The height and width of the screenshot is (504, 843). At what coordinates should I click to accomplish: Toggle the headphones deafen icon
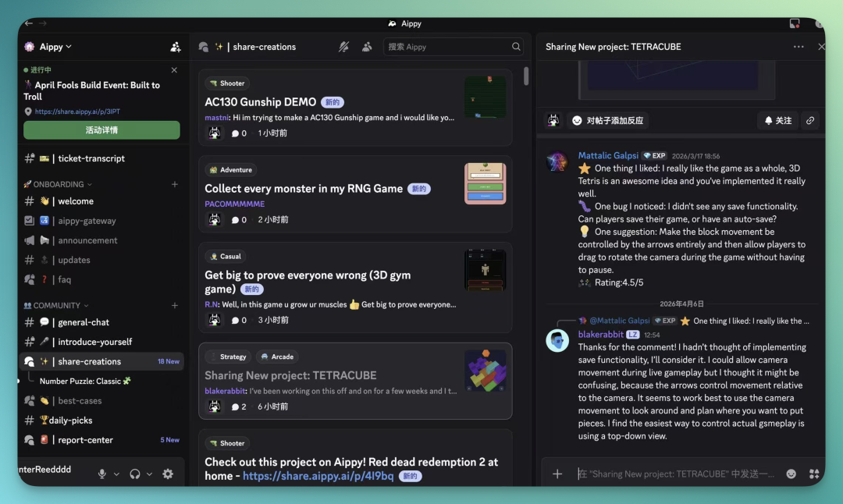(x=135, y=474)
